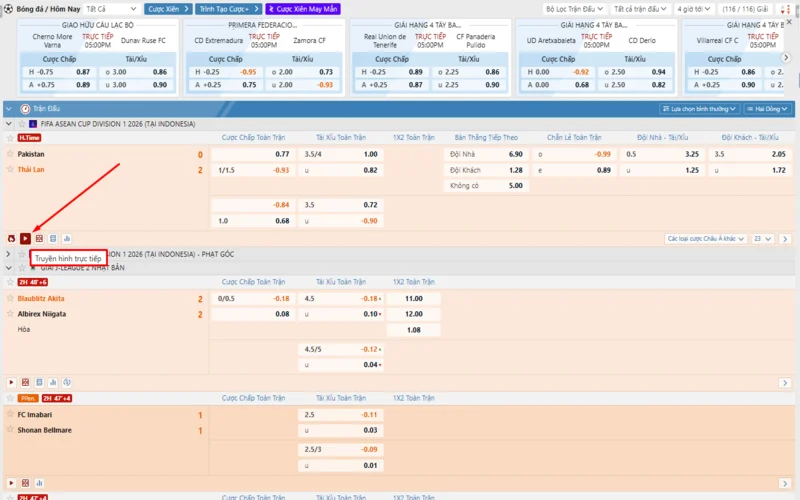
Task: Open the grid icon under Pakistan vs Thái Lan
Action: (x=39, y=238)
